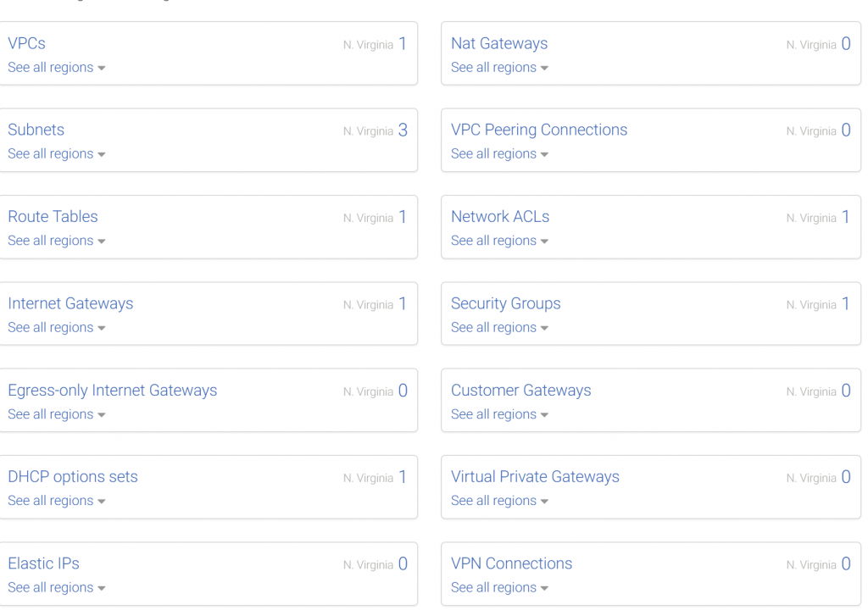Open the Subnets resource link
Screen dimensions: 868x616
[x=36, y=130]
